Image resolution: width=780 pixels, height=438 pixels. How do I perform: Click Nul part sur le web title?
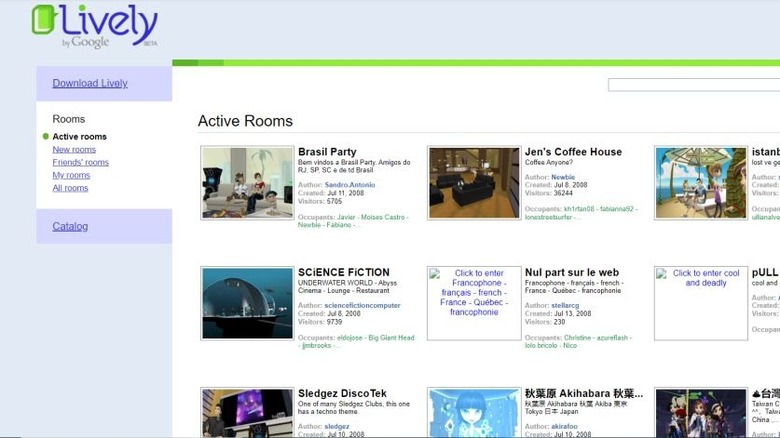[x=571, y=272]
